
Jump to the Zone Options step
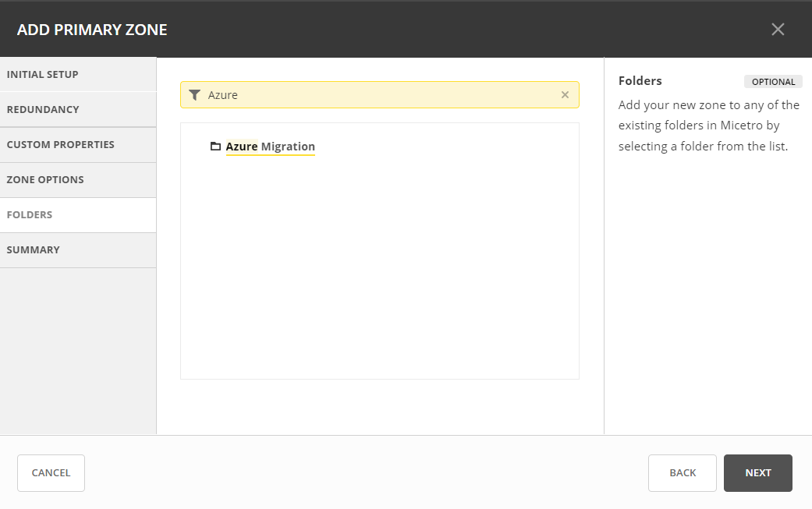click(x=78, y=180)
